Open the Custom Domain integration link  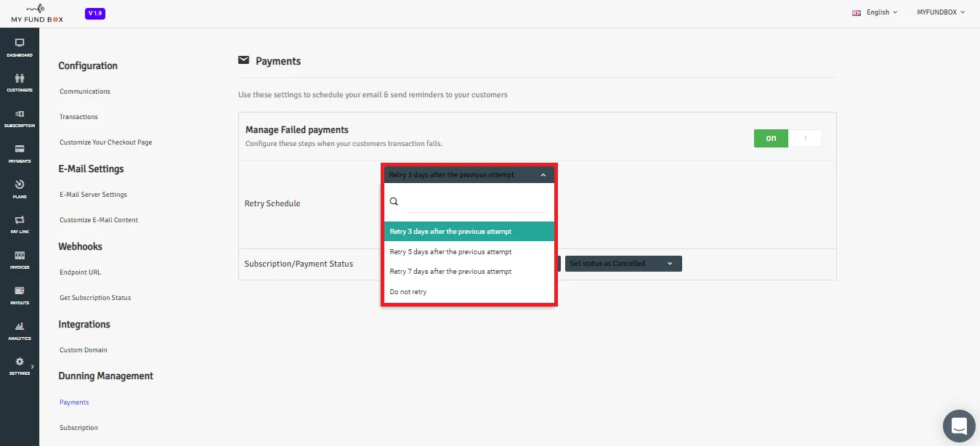coord(84,350)
